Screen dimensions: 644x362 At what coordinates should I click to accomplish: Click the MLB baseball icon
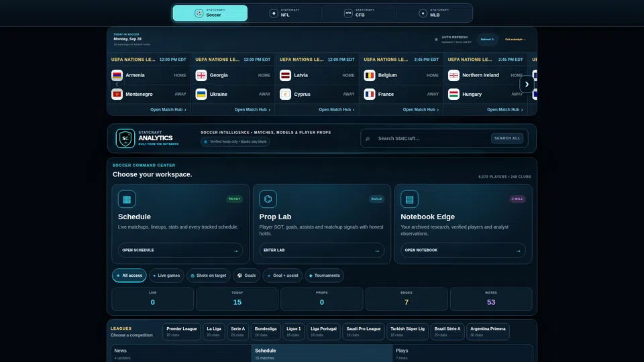(423, 13)
